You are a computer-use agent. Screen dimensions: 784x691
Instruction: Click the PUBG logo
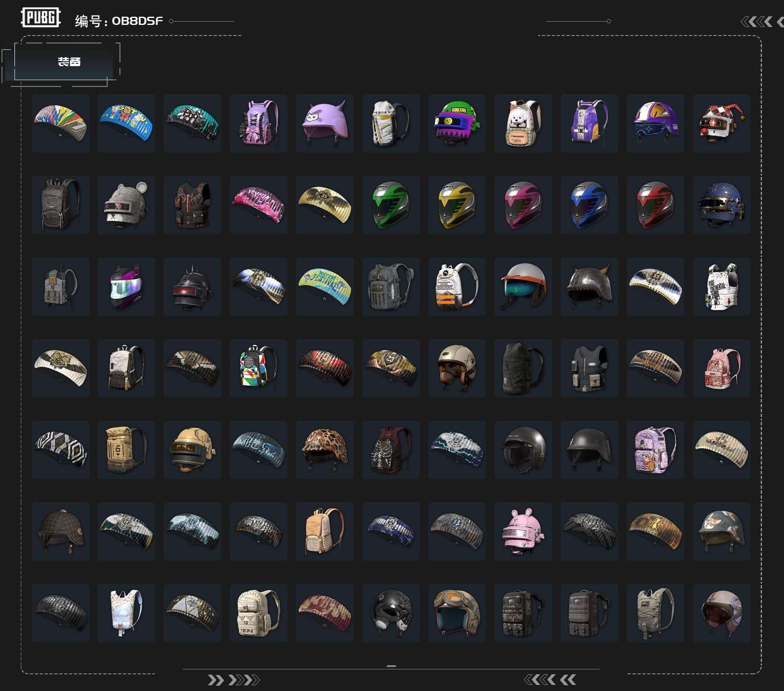[40, 18]
